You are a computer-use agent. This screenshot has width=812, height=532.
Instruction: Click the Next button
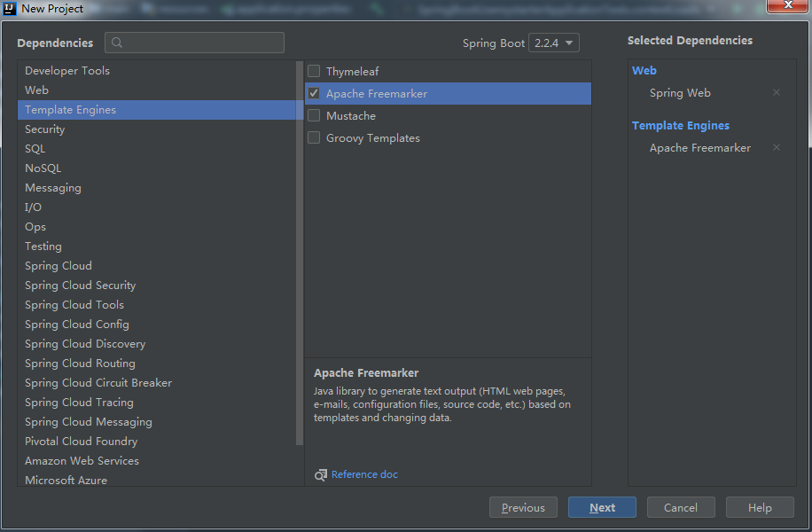[602, 507]
